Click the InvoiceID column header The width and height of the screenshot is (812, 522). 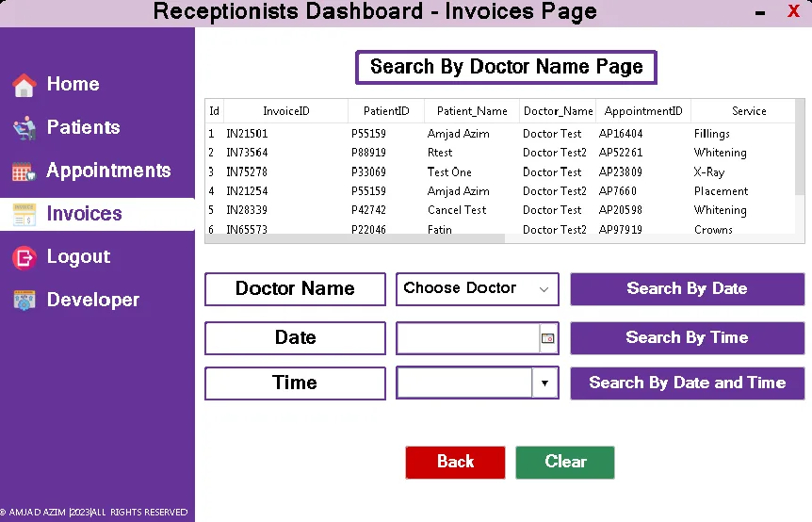[x=285, y=111]
